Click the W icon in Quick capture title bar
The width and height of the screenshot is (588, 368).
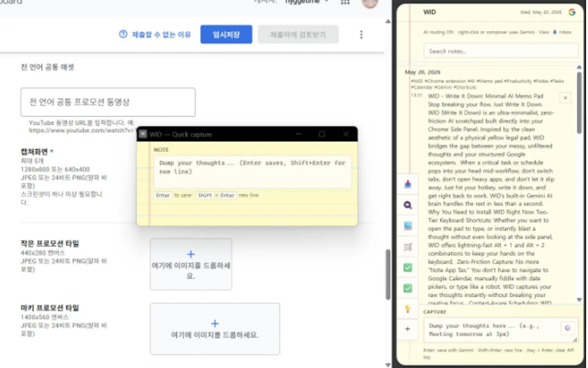[143, 134]
